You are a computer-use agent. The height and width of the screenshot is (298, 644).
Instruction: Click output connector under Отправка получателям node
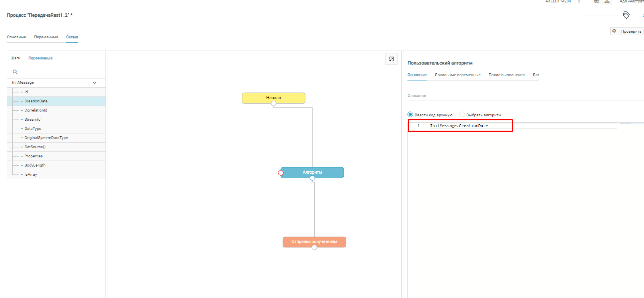[x=314, y=247]
